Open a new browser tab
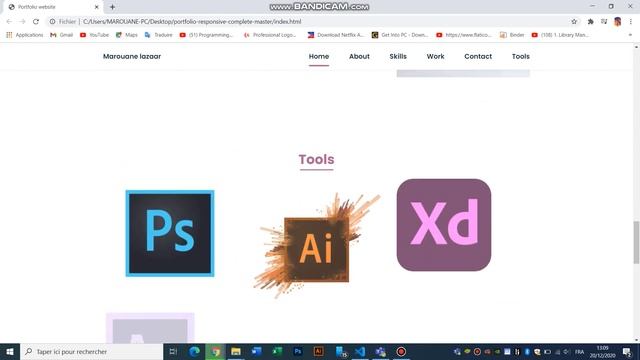Viewport: 640px width, 360px height. coord(112,7)
